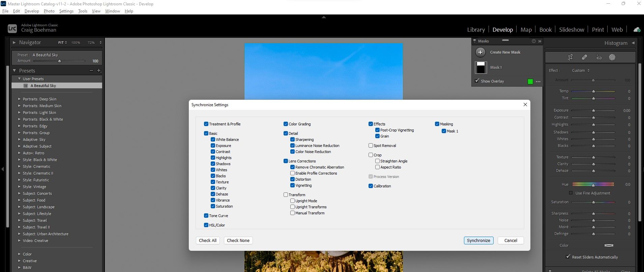
Task: Click the cloud sync status icon
Action: pyautogui.click(x=637, y=30)
